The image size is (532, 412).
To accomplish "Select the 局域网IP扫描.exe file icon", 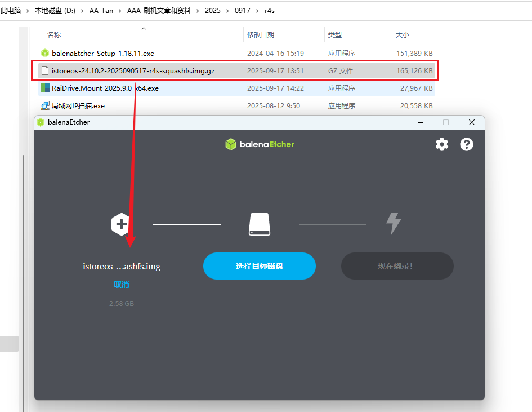I will (45, 105).
